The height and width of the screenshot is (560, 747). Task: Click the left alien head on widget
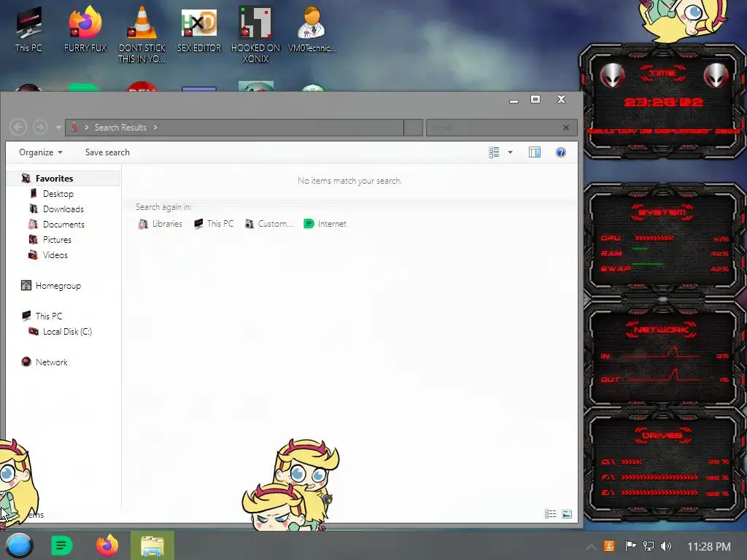[612, 75]
